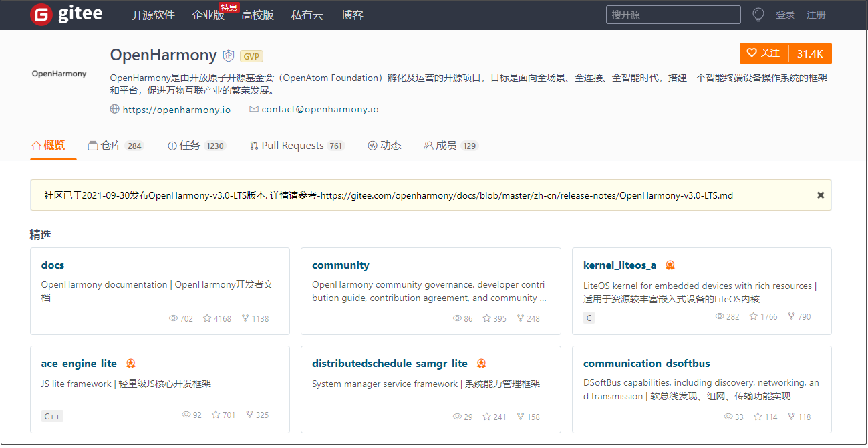Click the 登录 login link
Viewport: 868px width, 448px height.
coord(785,15)
